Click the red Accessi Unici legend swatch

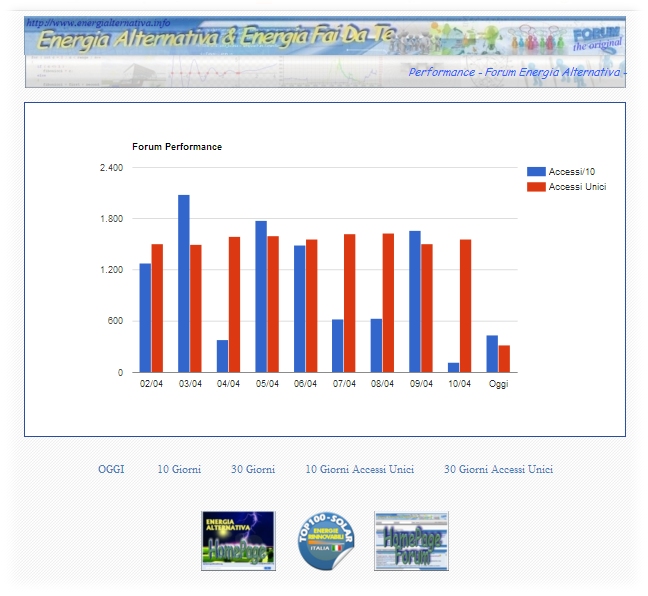536,187
